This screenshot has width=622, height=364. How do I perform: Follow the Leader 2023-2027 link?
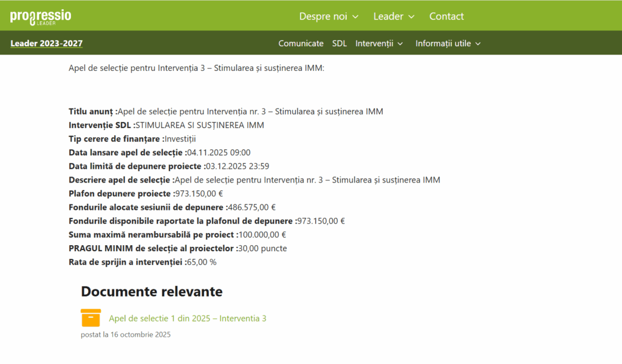coord(47,43)
